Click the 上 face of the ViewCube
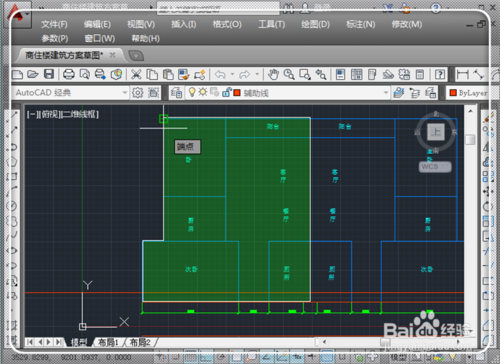 [x=436, y=132]
